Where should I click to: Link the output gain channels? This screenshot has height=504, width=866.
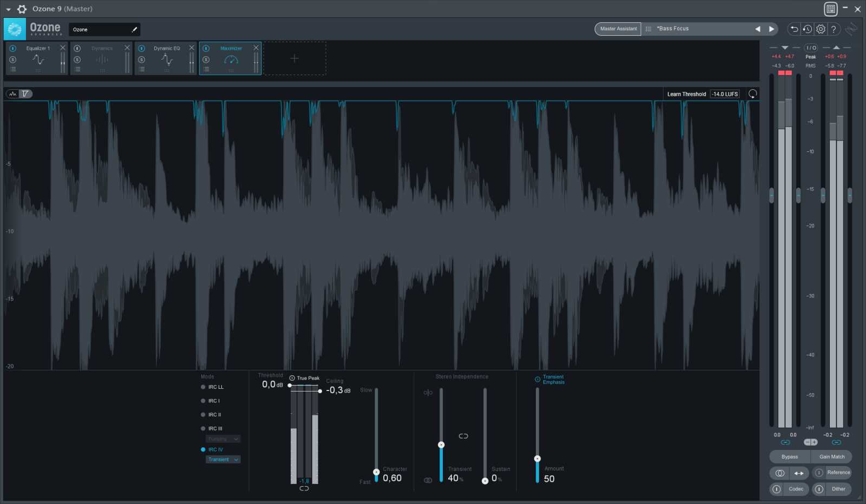[x=836, y=442]
